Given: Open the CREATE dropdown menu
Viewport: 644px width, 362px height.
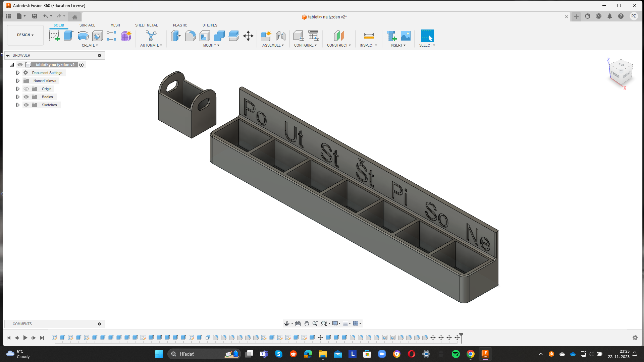Looking at the screenshot, I should (x=90, y=45).
